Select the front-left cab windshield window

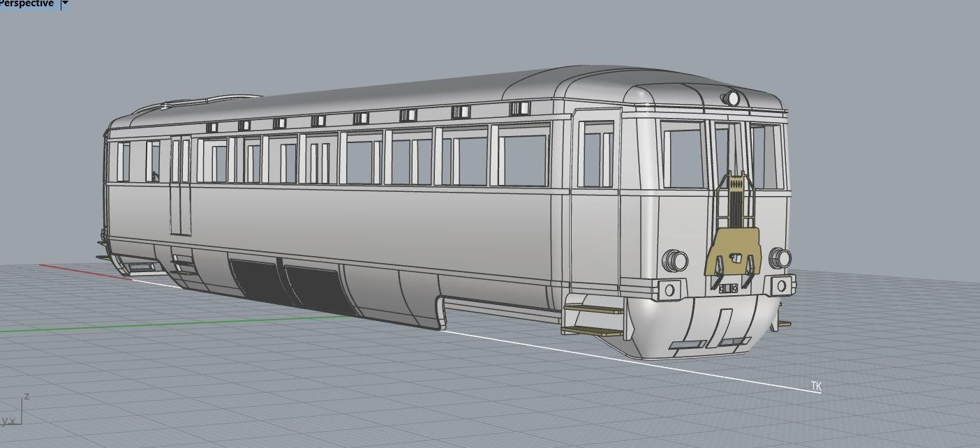pyautogui.click(x=682, y=155)
